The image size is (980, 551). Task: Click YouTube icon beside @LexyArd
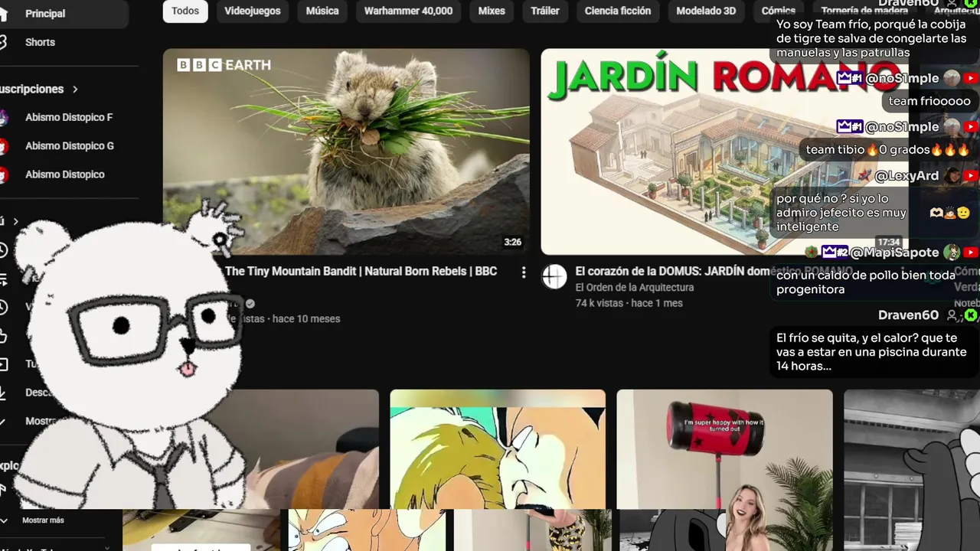pyautogui.click(x=971, y=176)
